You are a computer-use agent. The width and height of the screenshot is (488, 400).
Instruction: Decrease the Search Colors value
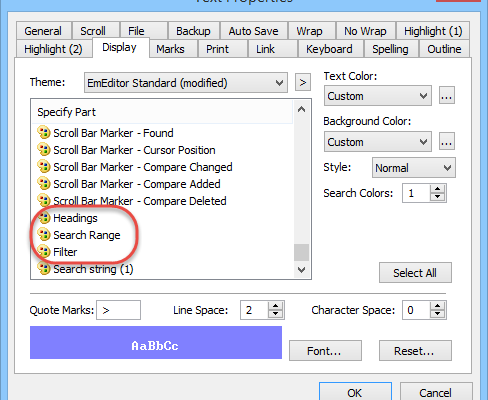point(438,197)
